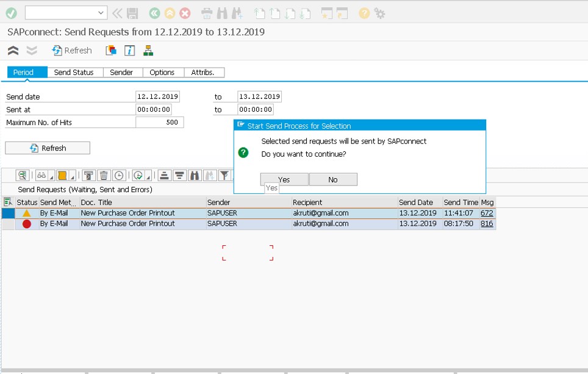Click the green Back icon
The width and height of the screenshot is (588, 374).
pyautogui.click(x=154, y=13)
